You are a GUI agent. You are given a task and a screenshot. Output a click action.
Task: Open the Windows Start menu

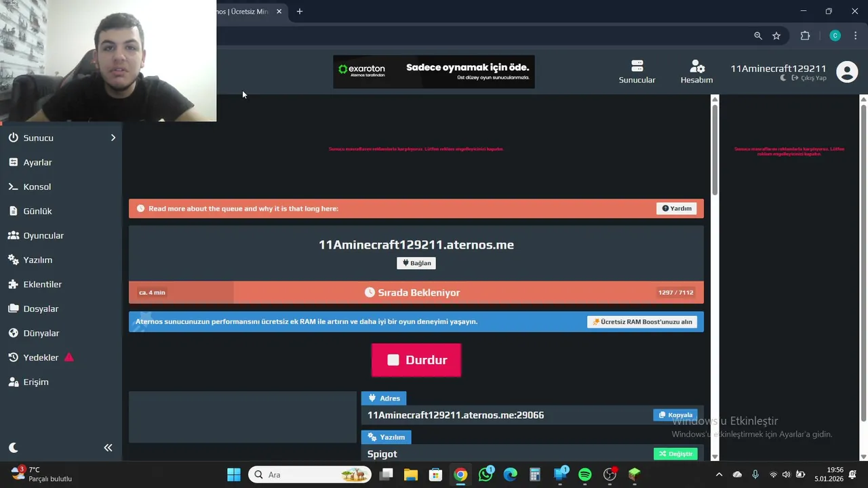[234, 474]
